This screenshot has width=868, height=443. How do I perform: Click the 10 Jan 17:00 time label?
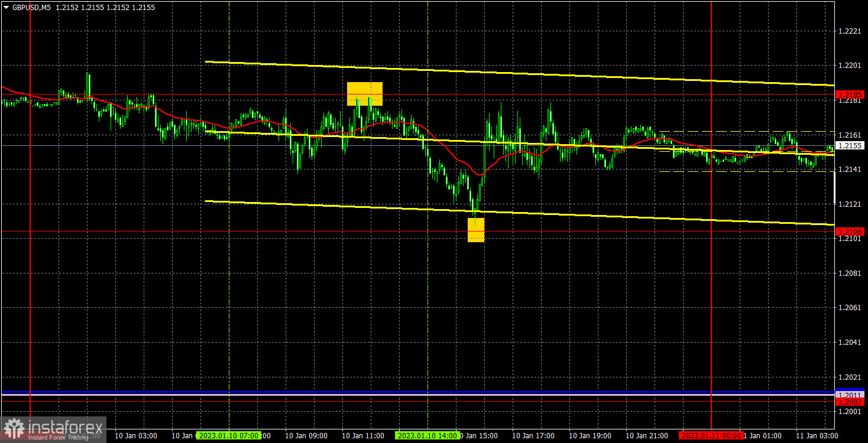(x=533, y=435)
